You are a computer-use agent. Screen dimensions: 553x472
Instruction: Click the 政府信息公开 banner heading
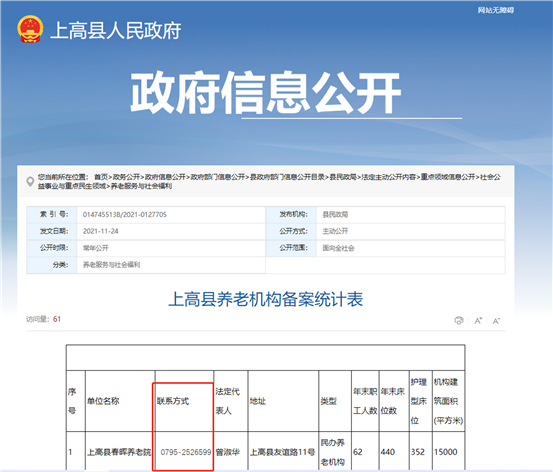click(266, 92)
